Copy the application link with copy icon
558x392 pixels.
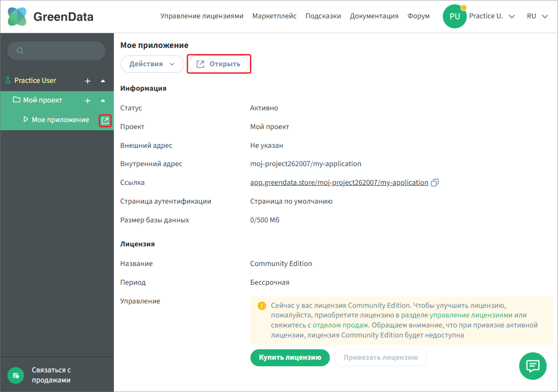click(435, 182)
